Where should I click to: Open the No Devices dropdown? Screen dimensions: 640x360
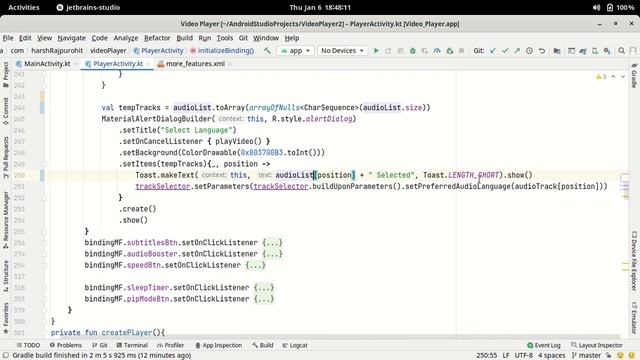342,51
